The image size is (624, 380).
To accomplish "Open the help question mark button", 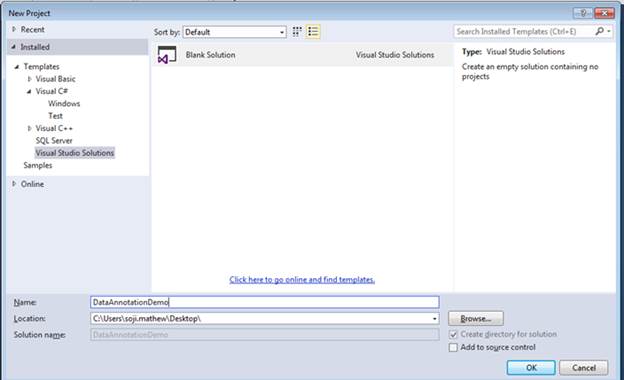I will pos(583,13).
